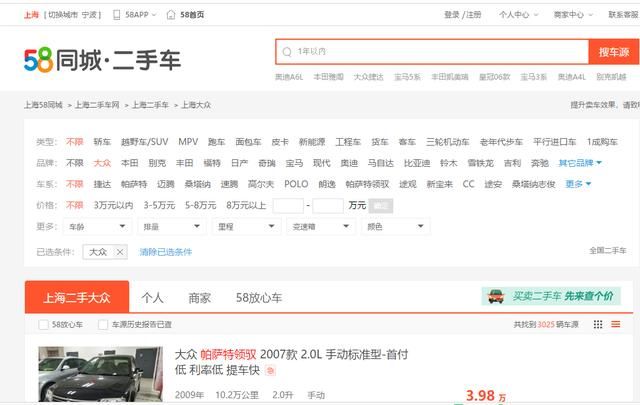This screenshot has width=640, height=405.
Task: Open the 变速箱 dropdown
Action: tap(321, 227)
